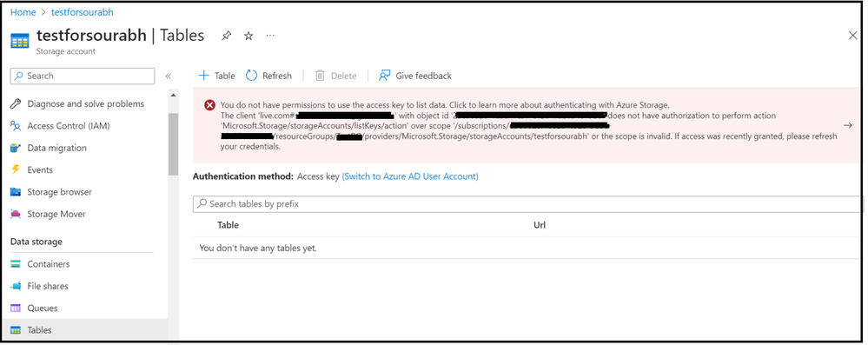Focus the Search tables by prefix field

tap(527, 204)
